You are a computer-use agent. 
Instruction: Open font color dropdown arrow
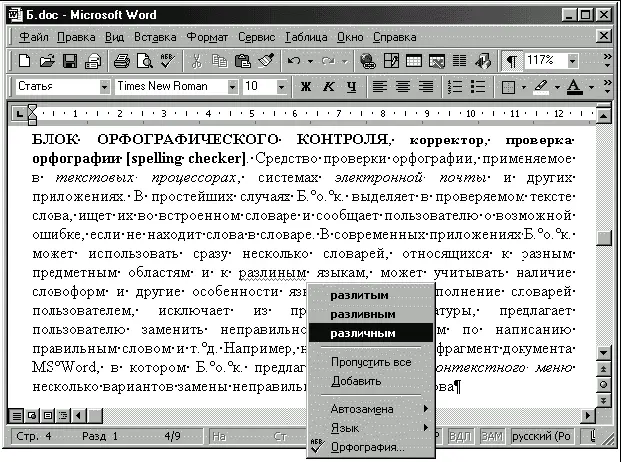coord(591,87)
